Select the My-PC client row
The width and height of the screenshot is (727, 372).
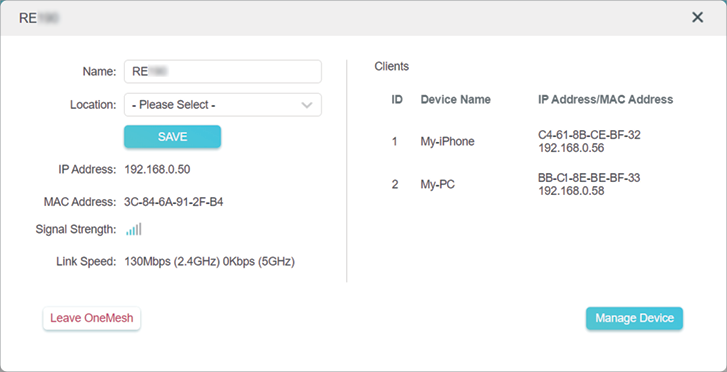[532, 184]
